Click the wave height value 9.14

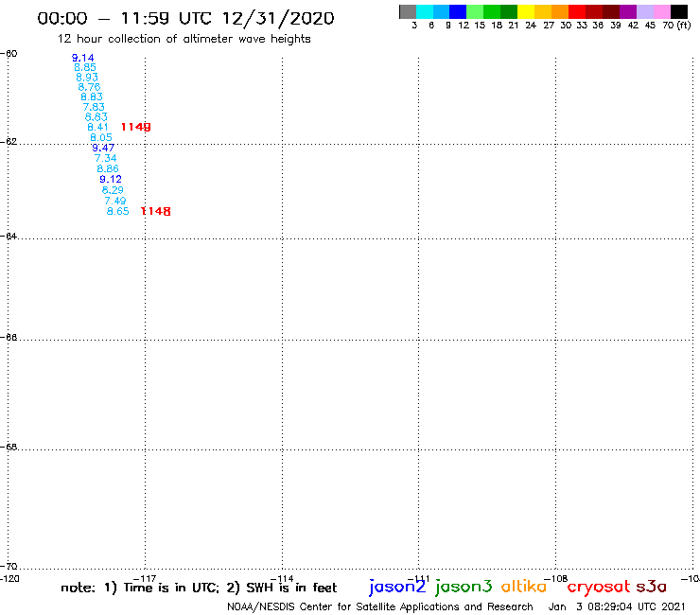pos(83,58)
